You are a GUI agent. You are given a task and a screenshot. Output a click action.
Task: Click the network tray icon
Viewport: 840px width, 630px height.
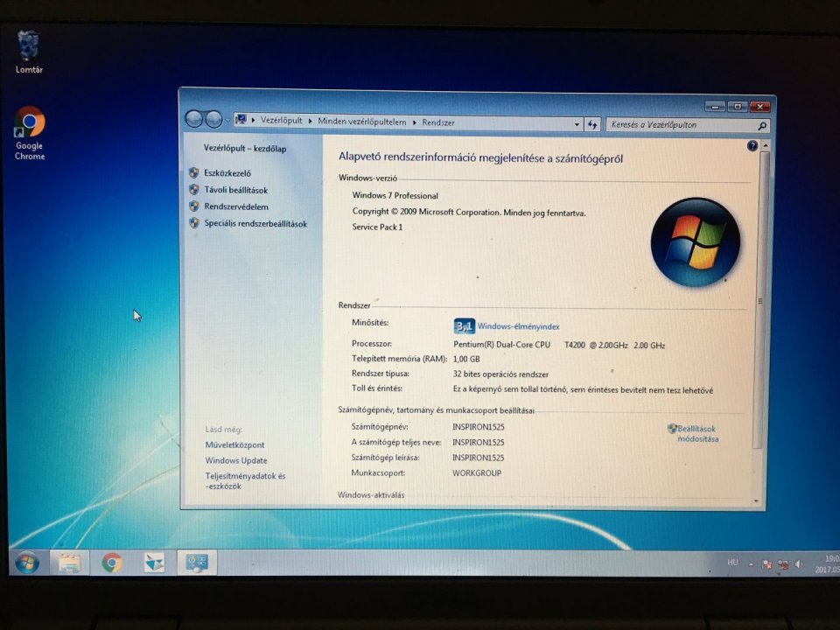point(783,564)
